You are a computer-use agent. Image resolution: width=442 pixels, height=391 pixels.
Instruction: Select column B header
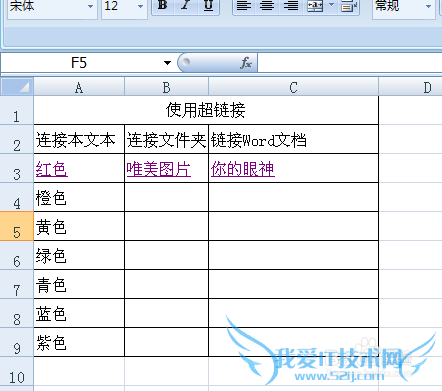(166, 87)
